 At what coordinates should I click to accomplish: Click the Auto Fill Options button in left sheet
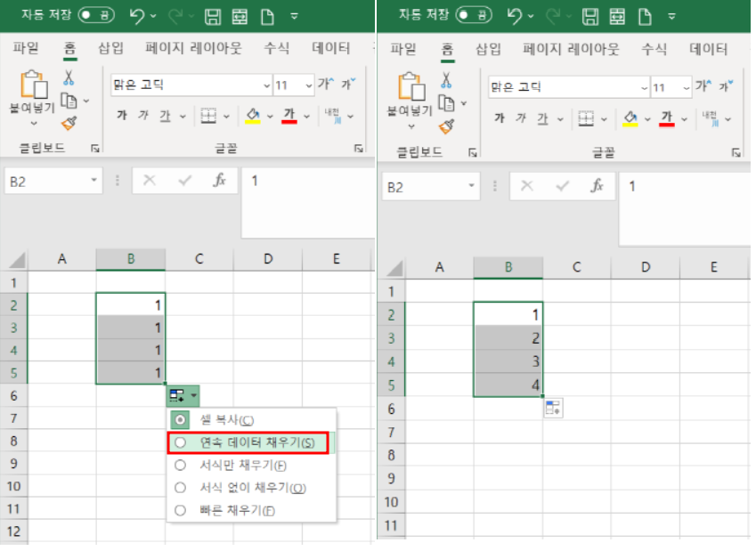click(x=183, y=396)
